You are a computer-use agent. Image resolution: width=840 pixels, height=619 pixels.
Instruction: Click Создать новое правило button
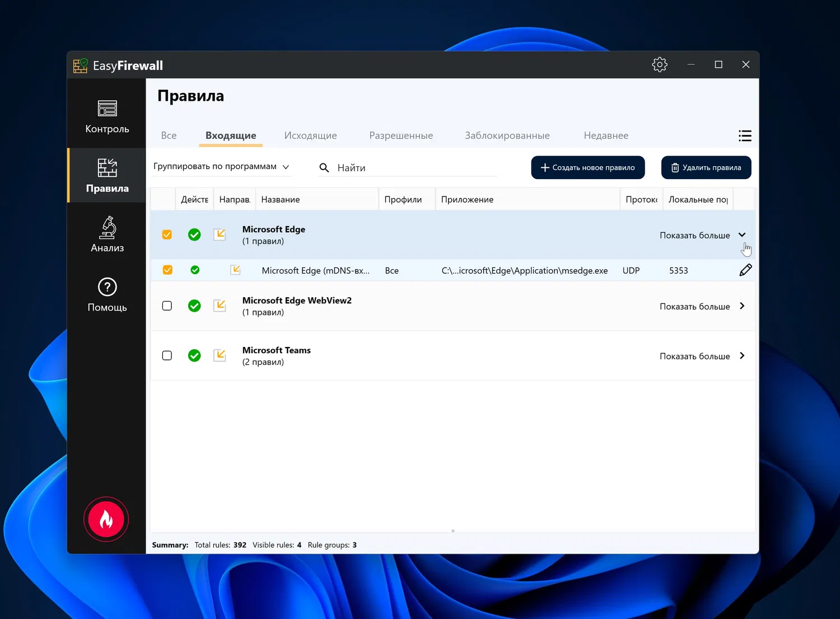pyautogui.click(x=588, y=167)
